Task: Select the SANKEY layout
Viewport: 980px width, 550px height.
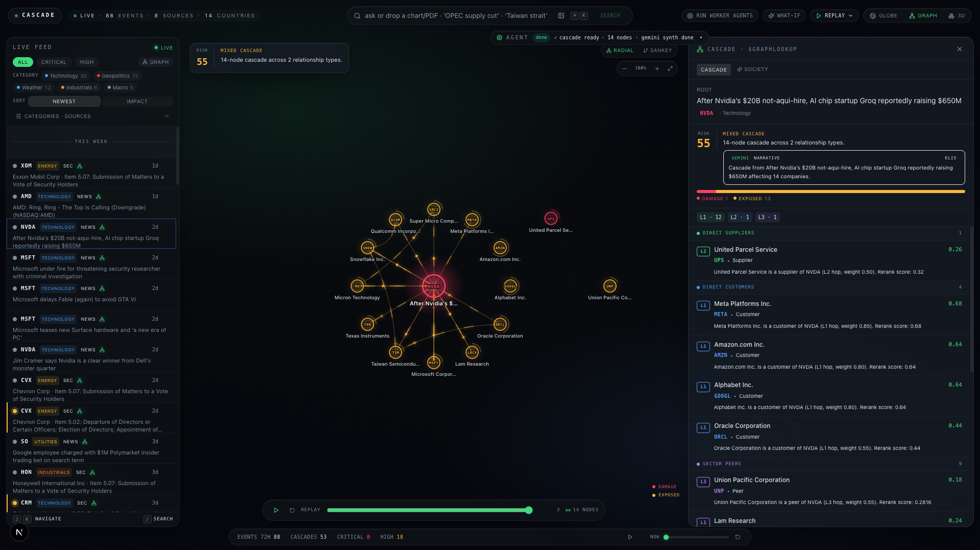Action: [657, 51]
